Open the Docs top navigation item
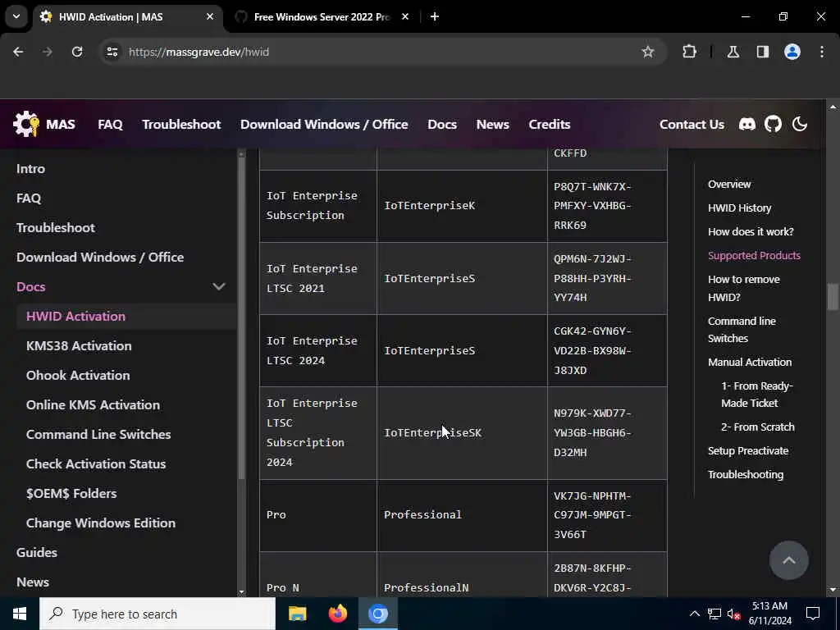 442,125
